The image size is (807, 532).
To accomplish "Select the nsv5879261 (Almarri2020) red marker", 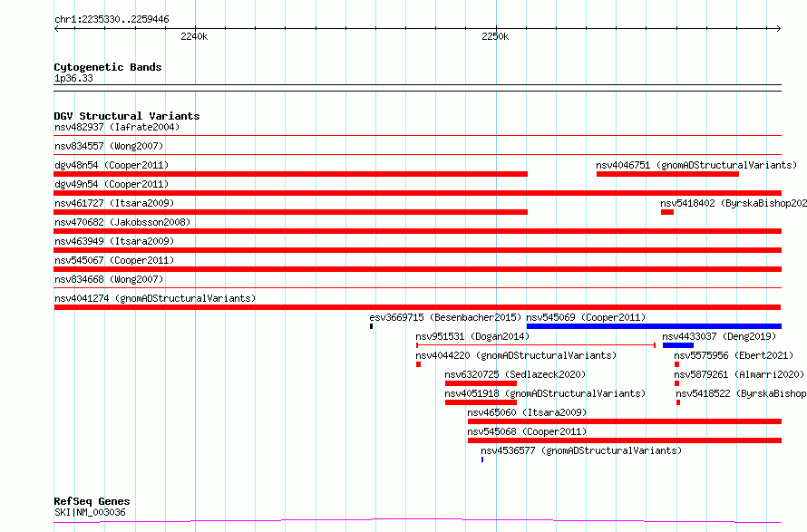I will click(x=676, y=383).
